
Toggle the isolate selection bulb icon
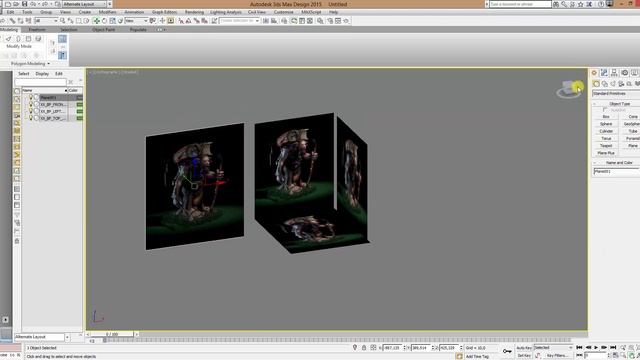click(355, 348)
